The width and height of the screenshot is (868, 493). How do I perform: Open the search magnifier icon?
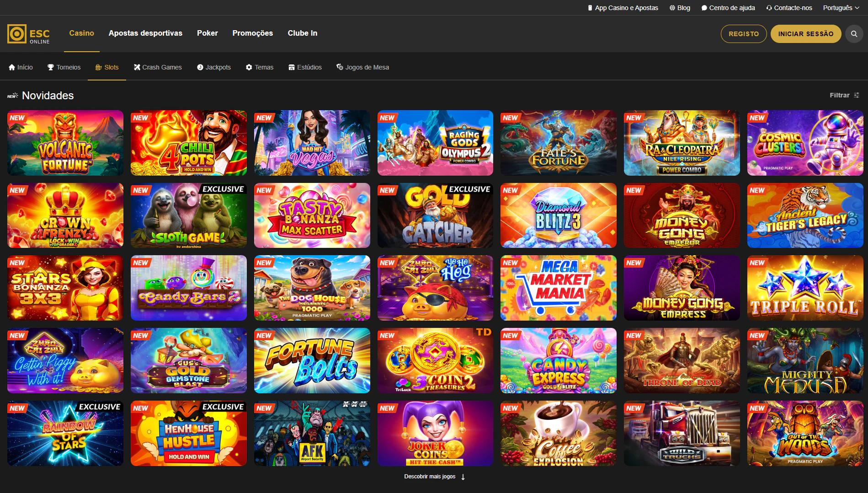pos(854,34)
